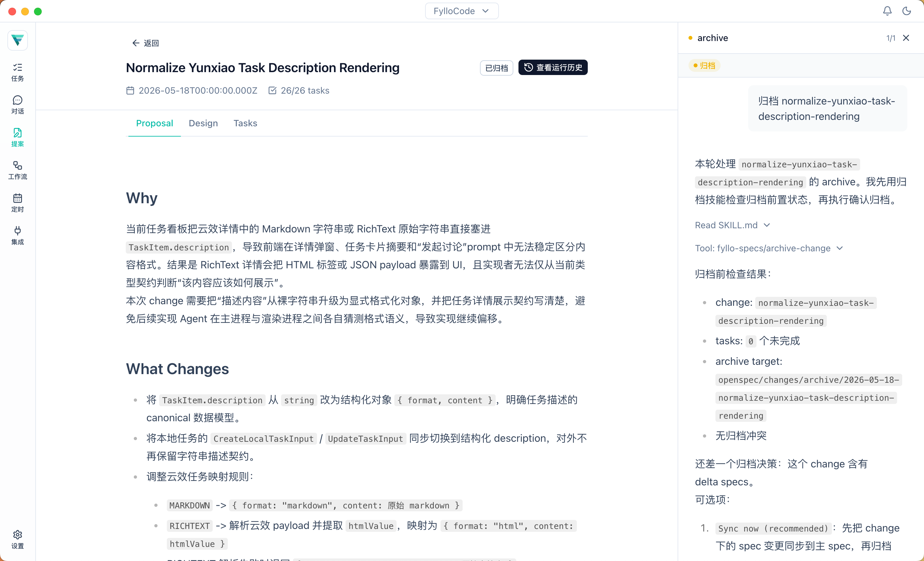Click the 2026-05-18T00:00:00.000Z date text
924x561 pixels.
[198, 91]
